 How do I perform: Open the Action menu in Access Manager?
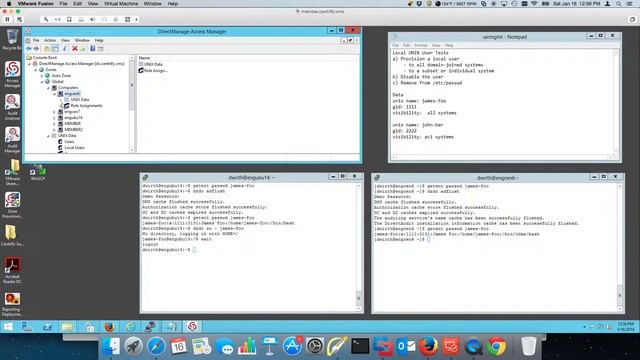click(50, 40)
